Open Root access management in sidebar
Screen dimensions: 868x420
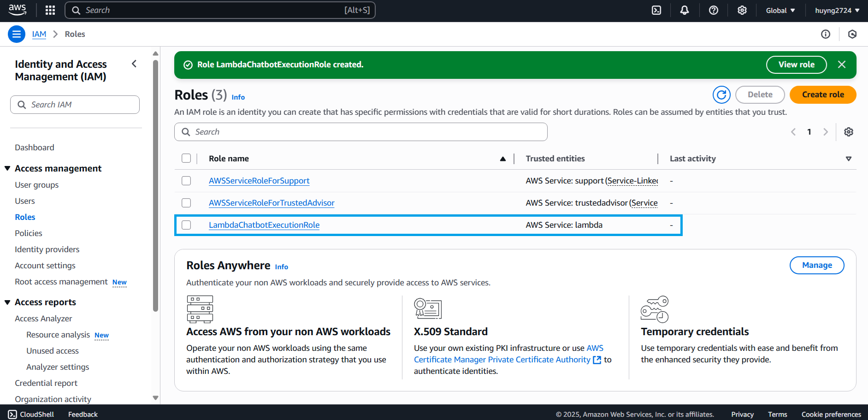(x=61, y=282)
